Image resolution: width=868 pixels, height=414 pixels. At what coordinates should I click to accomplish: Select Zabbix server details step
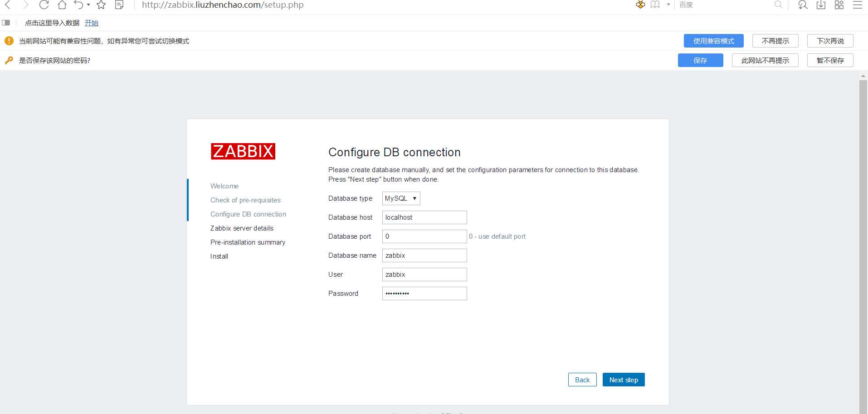click(x=242, y=228)
